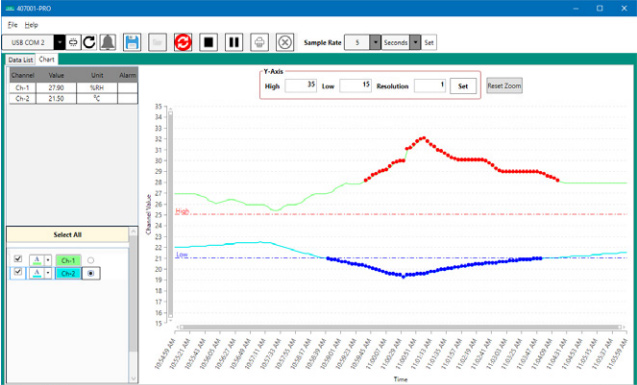Uncheck the Ch-2 visibility checkbox

tap(18, 272)
